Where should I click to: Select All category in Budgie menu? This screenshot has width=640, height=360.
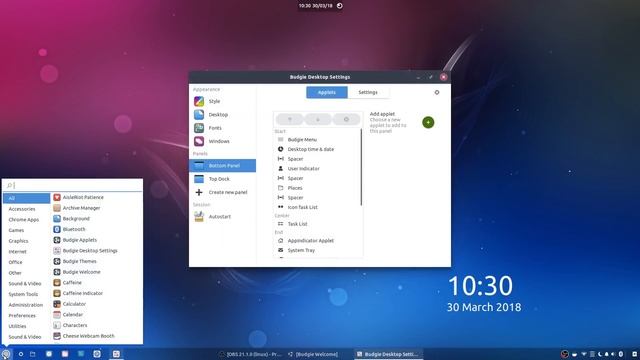(27, 198)
